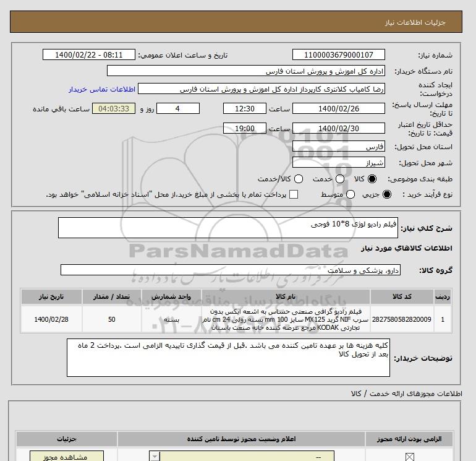Screen dimensions: 476x461
Task: Click the واحد شمارش column header
Action: coord(171,296)
